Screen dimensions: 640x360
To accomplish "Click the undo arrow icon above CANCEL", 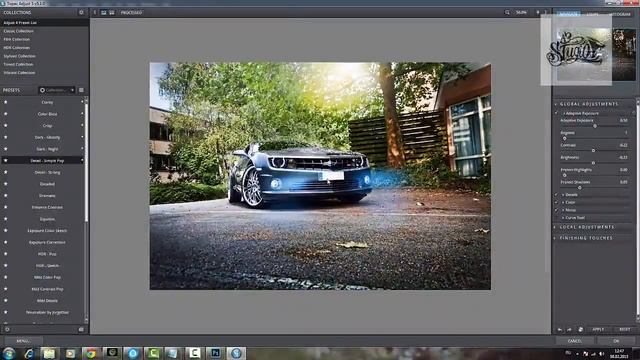I will tap(560, 329).
